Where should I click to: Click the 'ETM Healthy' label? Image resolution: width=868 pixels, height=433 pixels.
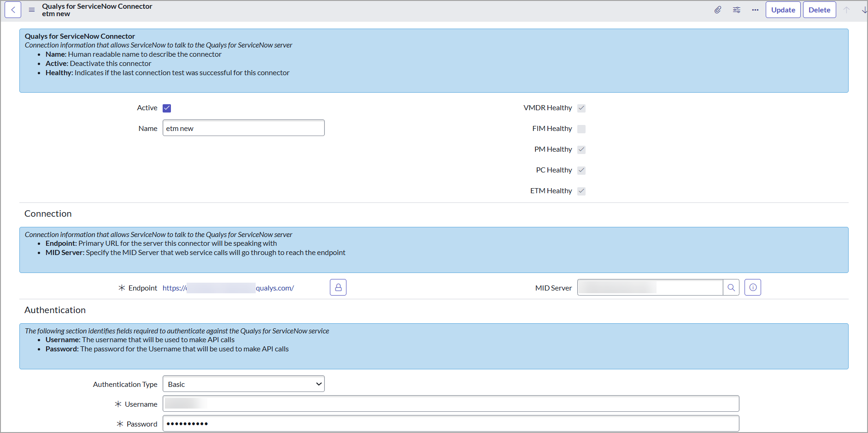tap(551, 191)
